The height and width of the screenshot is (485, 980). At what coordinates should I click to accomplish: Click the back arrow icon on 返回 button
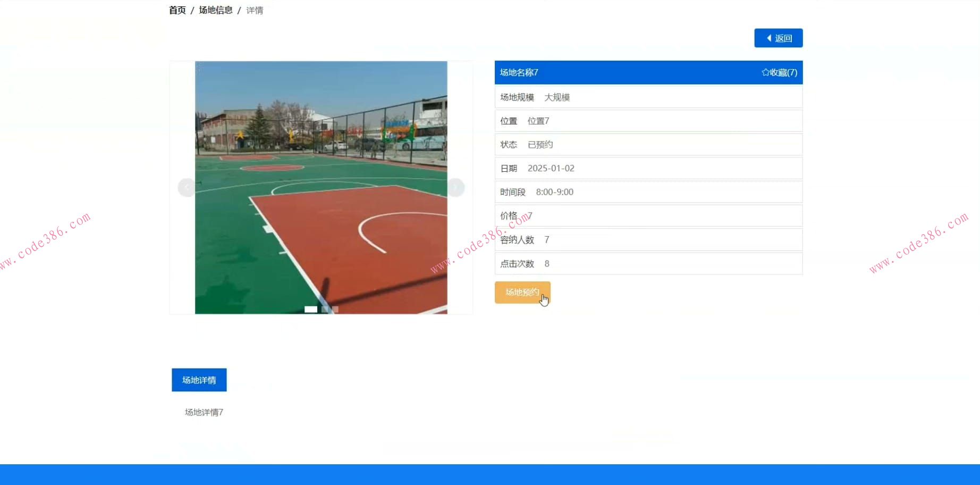767,38
